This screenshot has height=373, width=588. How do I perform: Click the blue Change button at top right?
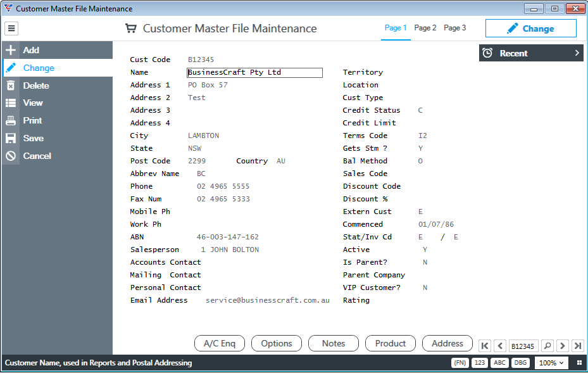[530, 28]
